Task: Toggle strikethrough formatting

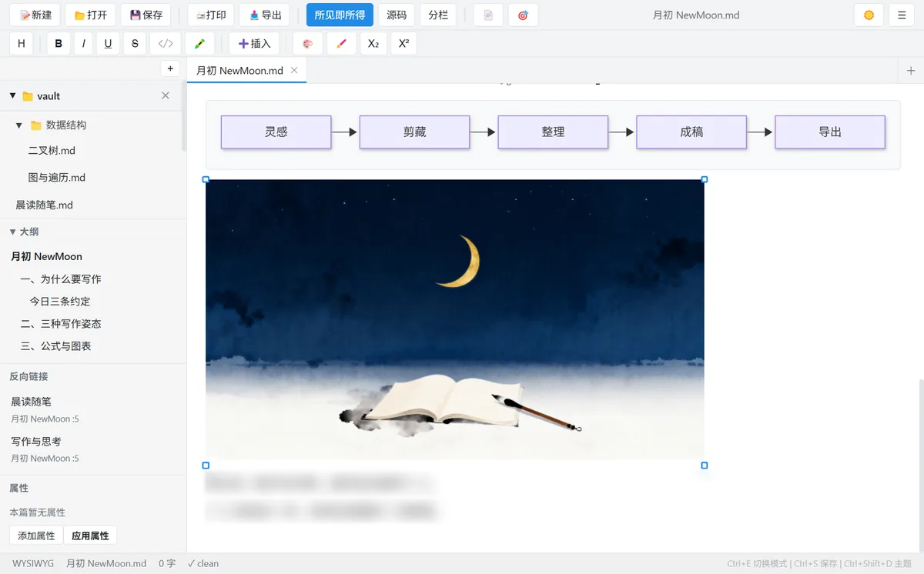Action: pyautogui.click(x=135, y=44)
